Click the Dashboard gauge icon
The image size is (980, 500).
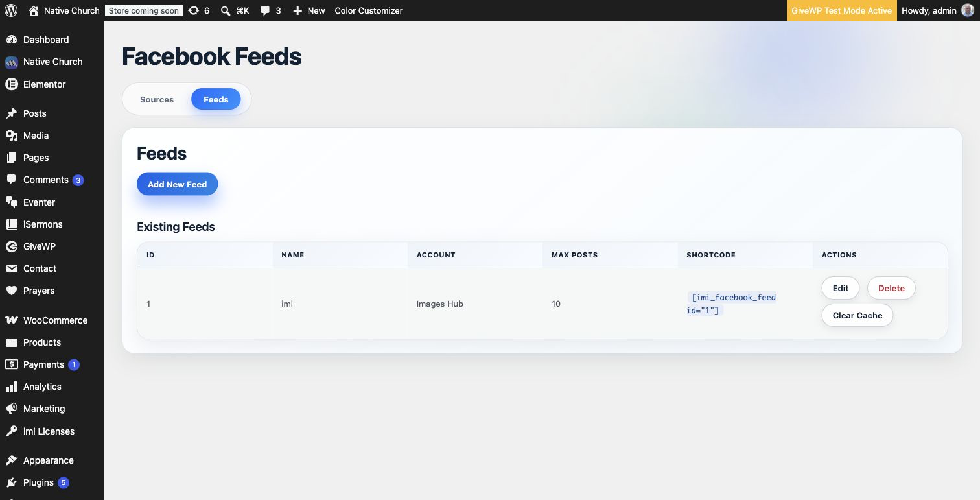coord(12,40)
